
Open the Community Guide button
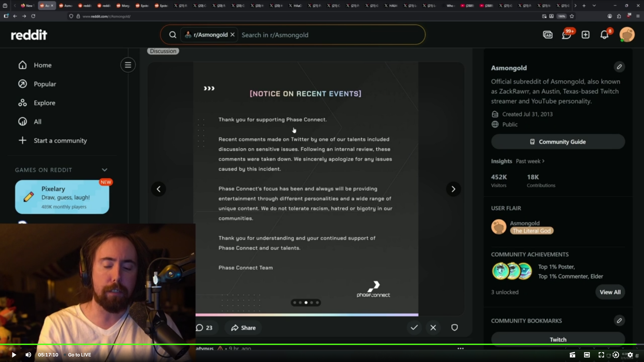click(558, 142)
